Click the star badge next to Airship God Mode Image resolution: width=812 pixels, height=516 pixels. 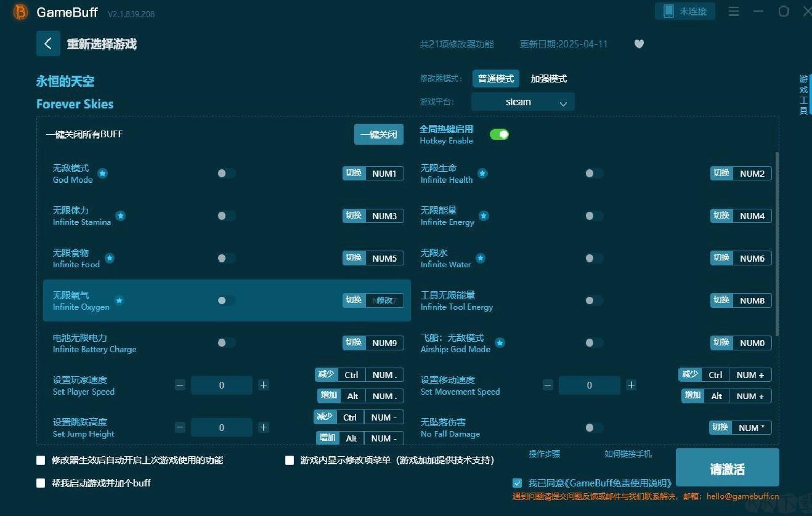(x=500, y=342)
